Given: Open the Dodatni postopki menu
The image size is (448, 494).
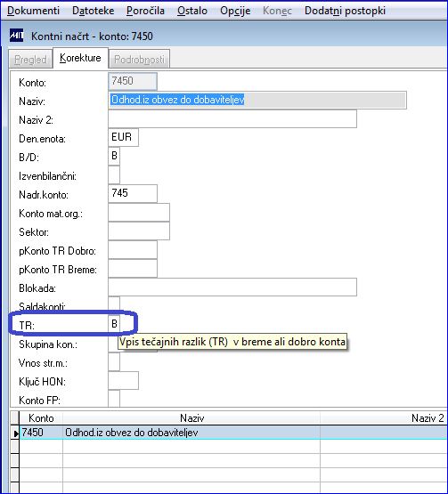Looking at the screenshot, I should 345,11.
